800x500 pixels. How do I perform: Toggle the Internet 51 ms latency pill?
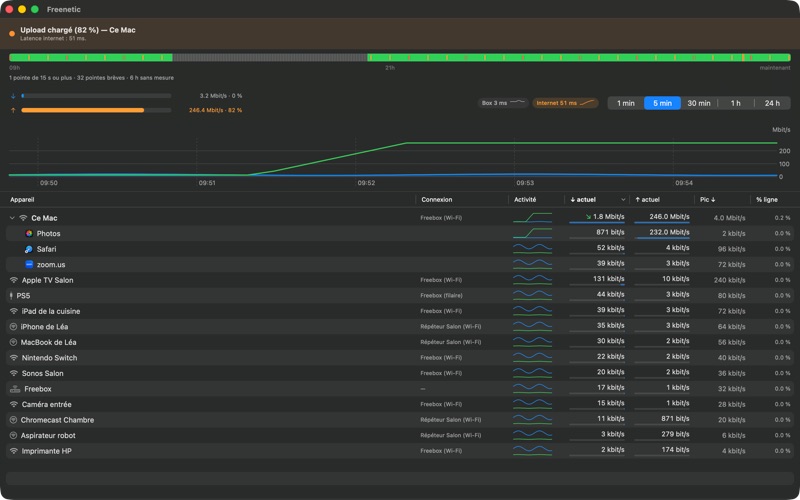(x=565, y=103)
